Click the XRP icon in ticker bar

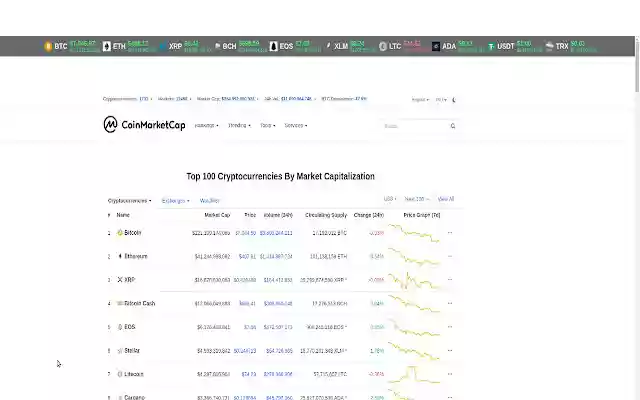tap(163, 46)
